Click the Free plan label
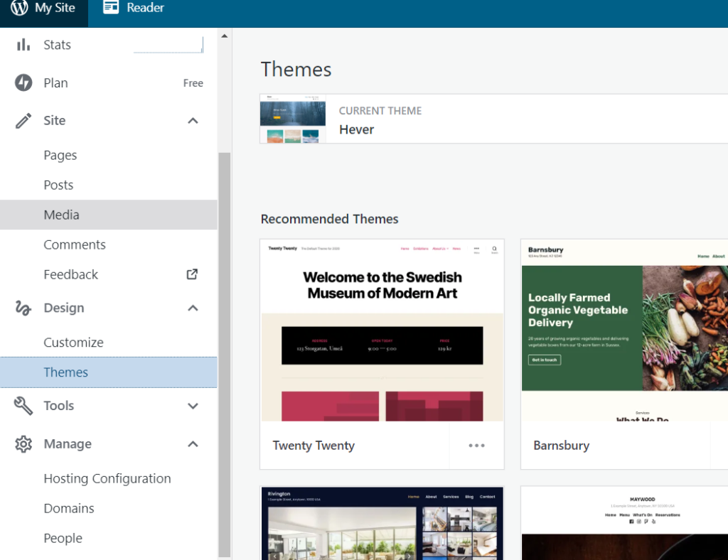 click(193, 83)
